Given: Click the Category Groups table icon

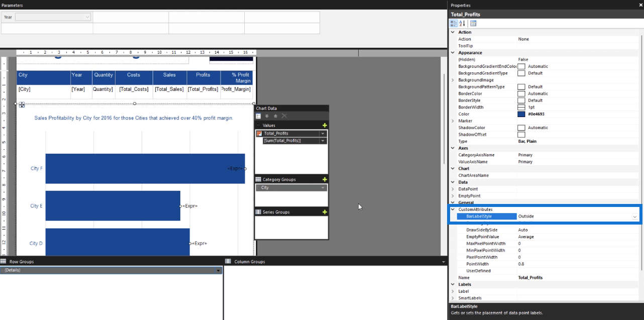Looking at the screenshot, I should coord(258,179).
